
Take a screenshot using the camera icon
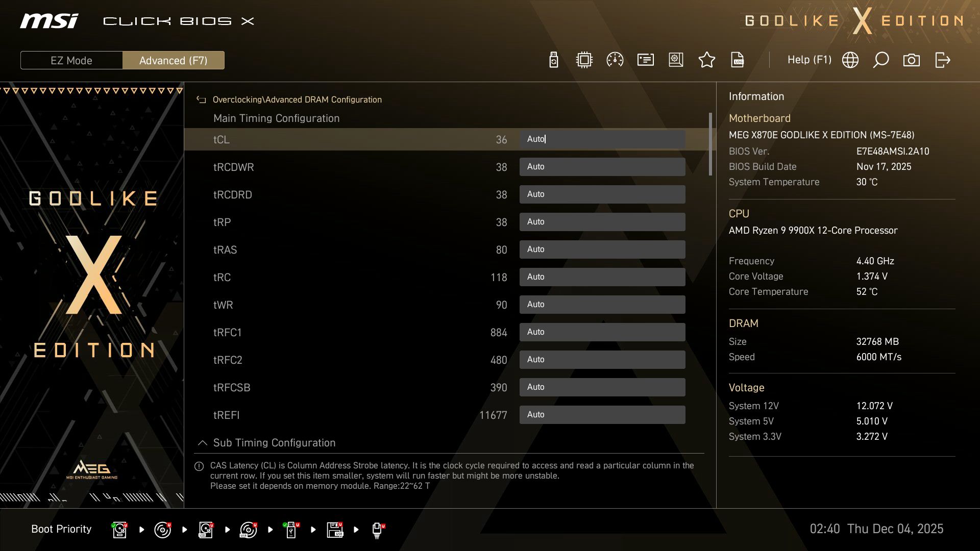(911, 60)
